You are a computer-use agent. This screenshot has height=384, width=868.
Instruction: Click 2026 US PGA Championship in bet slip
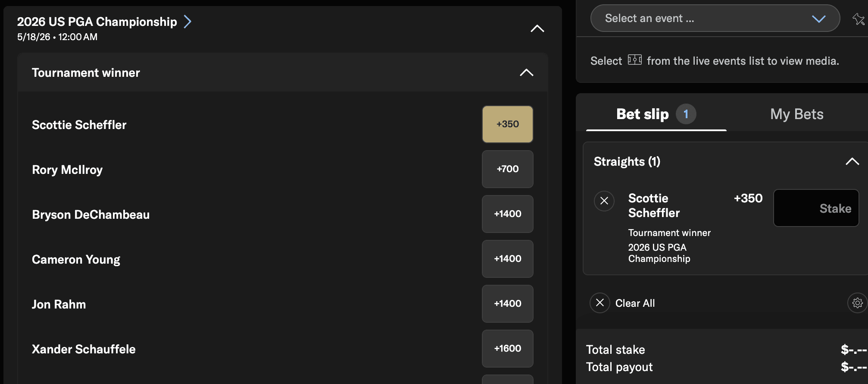pos(659,253)
